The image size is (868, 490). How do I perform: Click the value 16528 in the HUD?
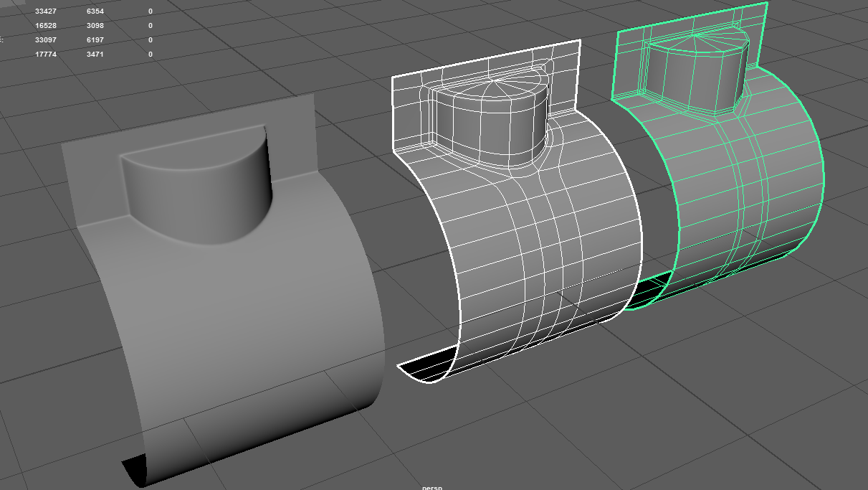pos(46,26)
